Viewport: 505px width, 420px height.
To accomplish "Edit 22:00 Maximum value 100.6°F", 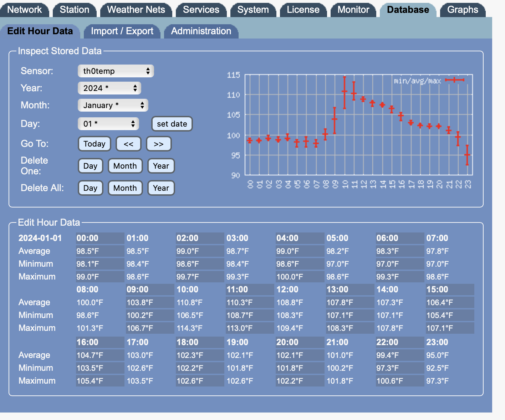I will click(x=400, y=381).
